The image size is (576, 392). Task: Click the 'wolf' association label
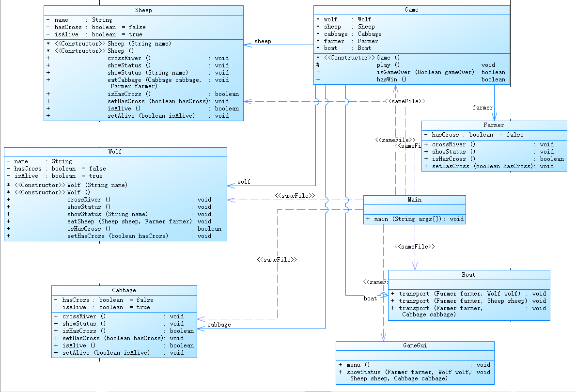pos(244,182)
